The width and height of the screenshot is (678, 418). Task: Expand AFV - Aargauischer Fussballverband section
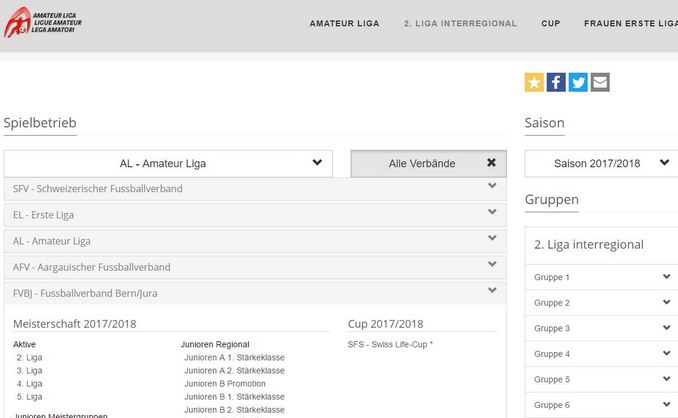tap(255, 267)
